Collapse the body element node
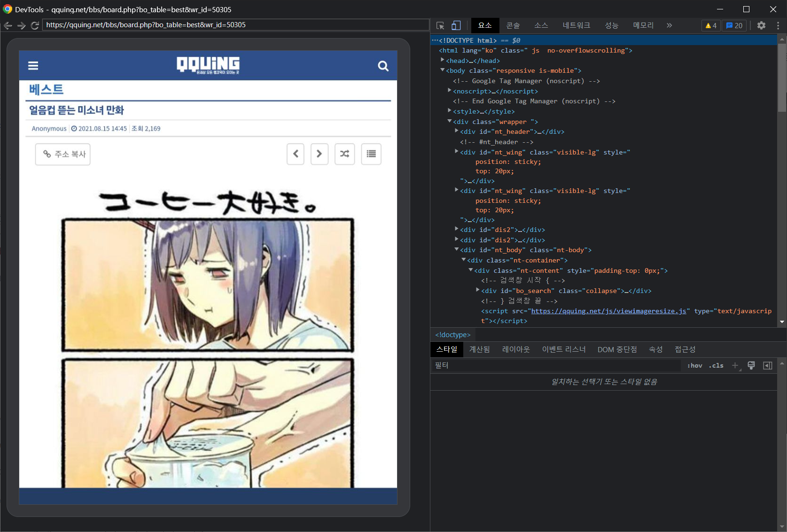This screenshot has width=787, height=532. (x=443, y=70)
